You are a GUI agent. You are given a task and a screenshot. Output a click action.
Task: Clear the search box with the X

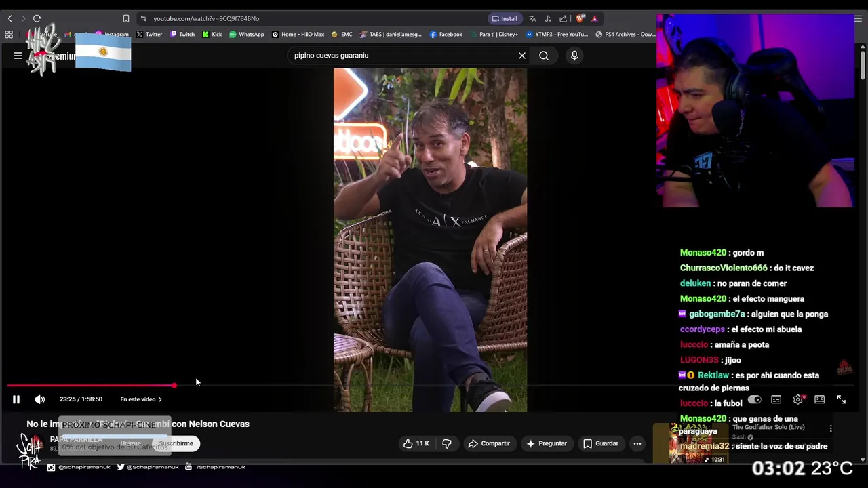coord(522,56)
